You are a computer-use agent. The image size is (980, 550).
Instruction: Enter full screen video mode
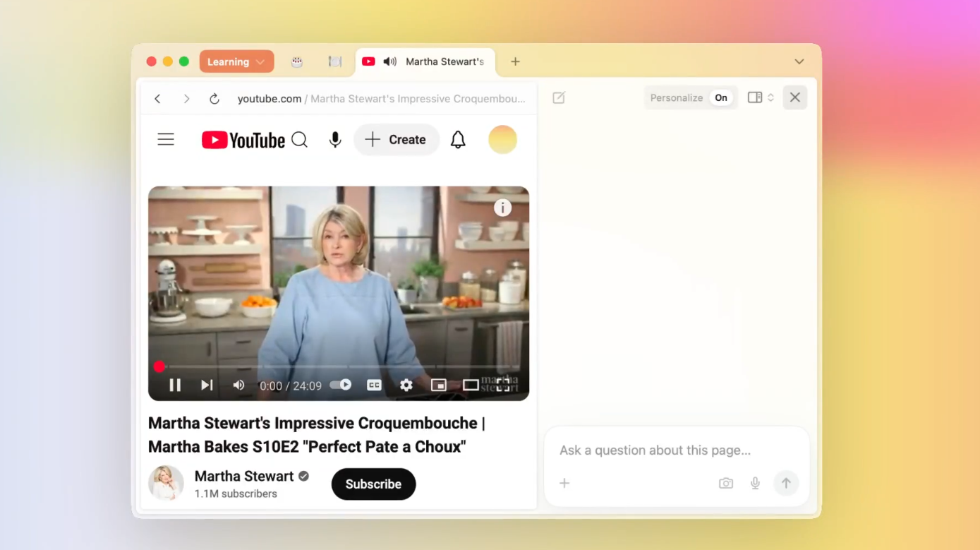coord(503,385)
